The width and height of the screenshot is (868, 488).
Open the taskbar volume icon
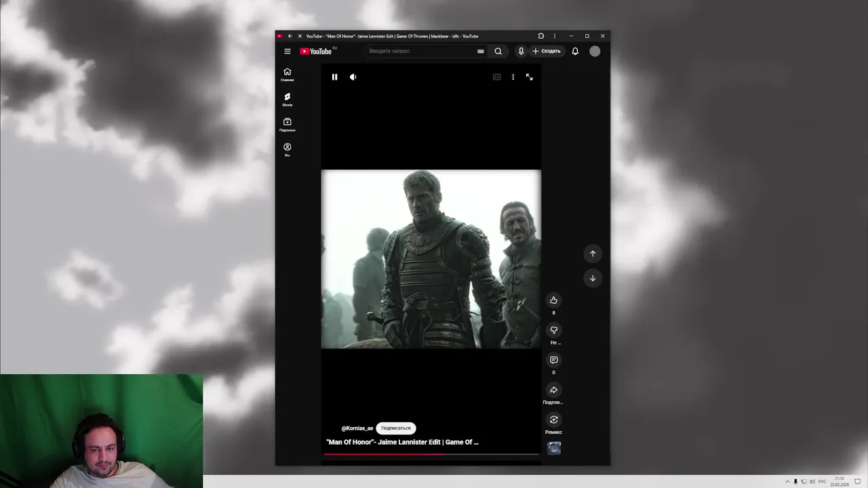(x=812, y=482)
